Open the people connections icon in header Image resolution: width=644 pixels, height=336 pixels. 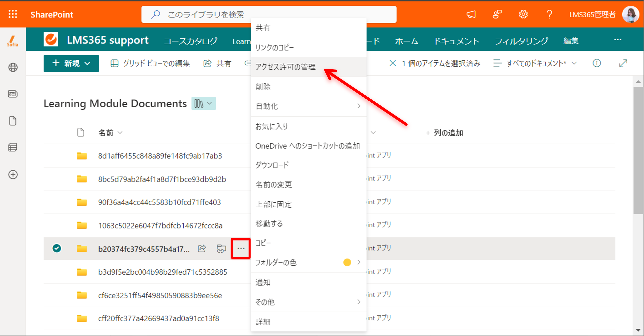point(497,14)
